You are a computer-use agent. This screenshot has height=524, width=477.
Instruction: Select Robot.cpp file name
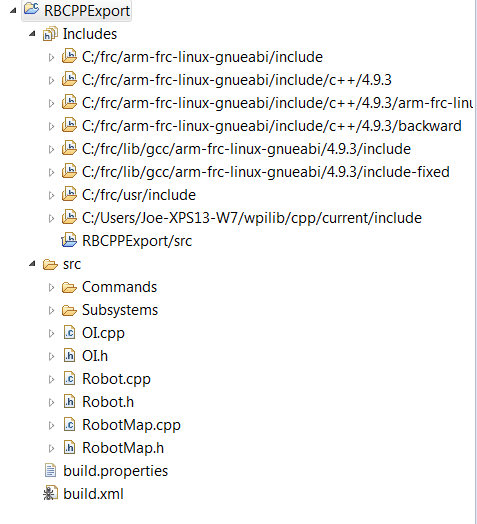click(x=116, y=379)
